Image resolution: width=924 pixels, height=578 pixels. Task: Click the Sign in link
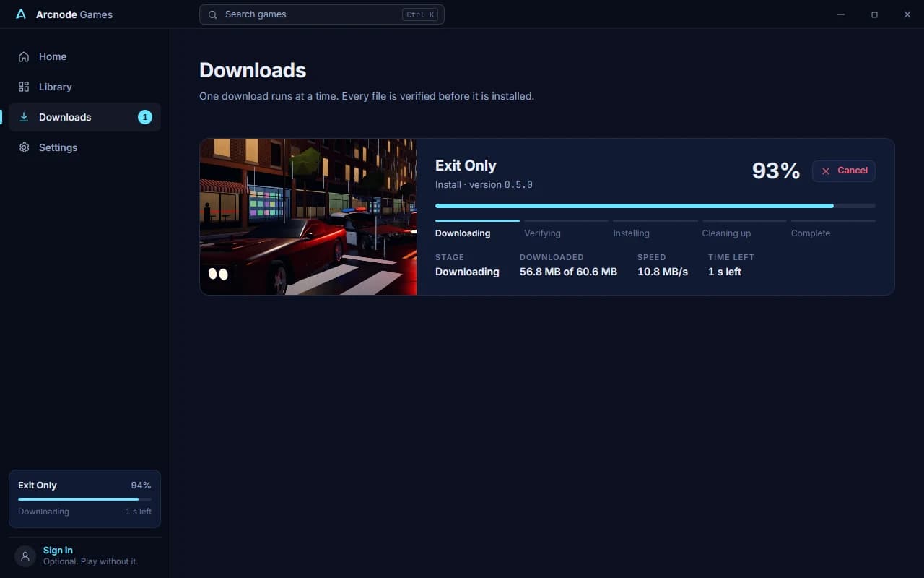(x=58, y=551)
